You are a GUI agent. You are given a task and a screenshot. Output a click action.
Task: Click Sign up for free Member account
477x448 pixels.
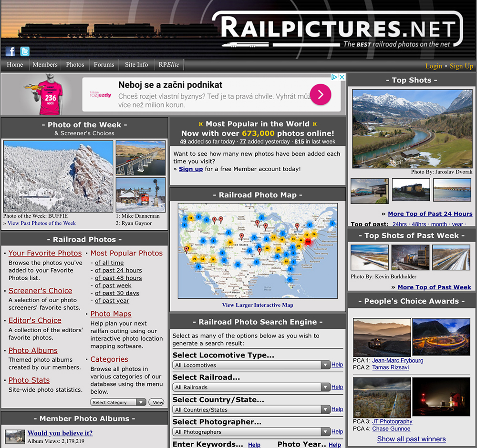(191, 169)
